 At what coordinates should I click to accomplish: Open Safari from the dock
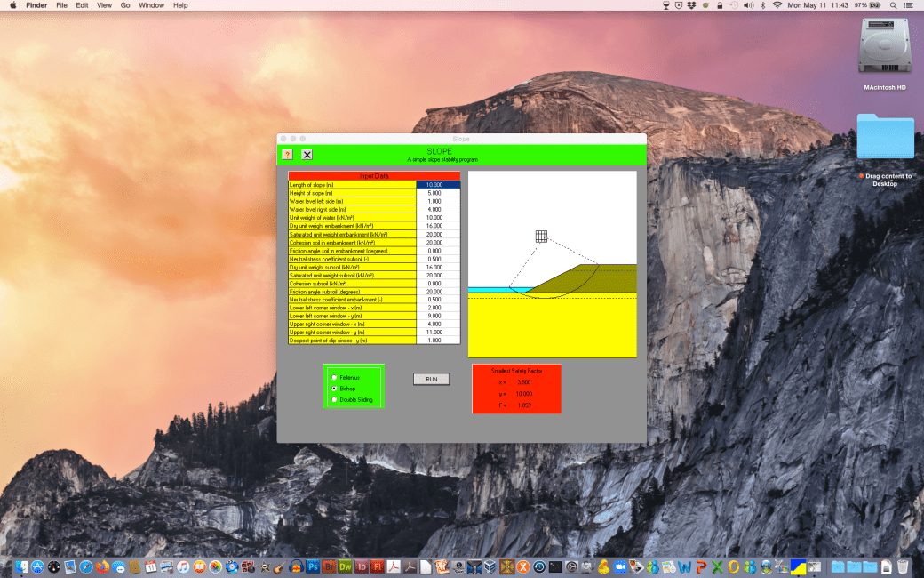point(86,566)
